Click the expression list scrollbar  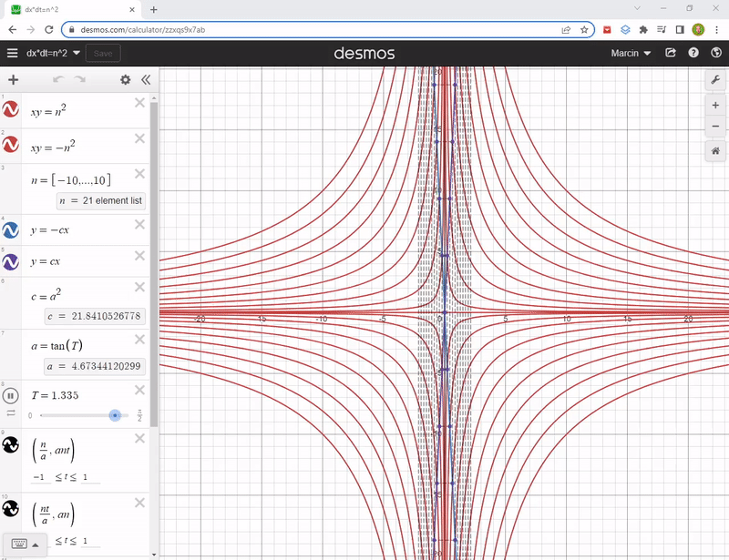154,264
